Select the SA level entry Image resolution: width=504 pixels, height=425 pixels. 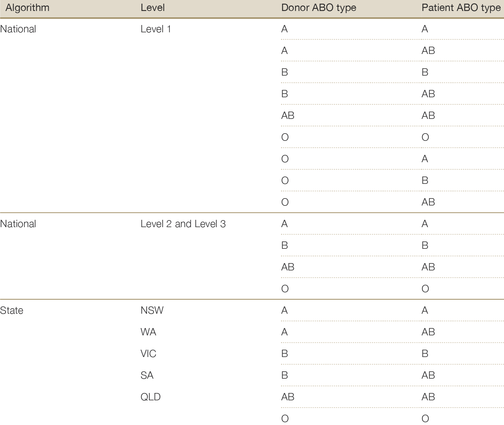point(147,375)
